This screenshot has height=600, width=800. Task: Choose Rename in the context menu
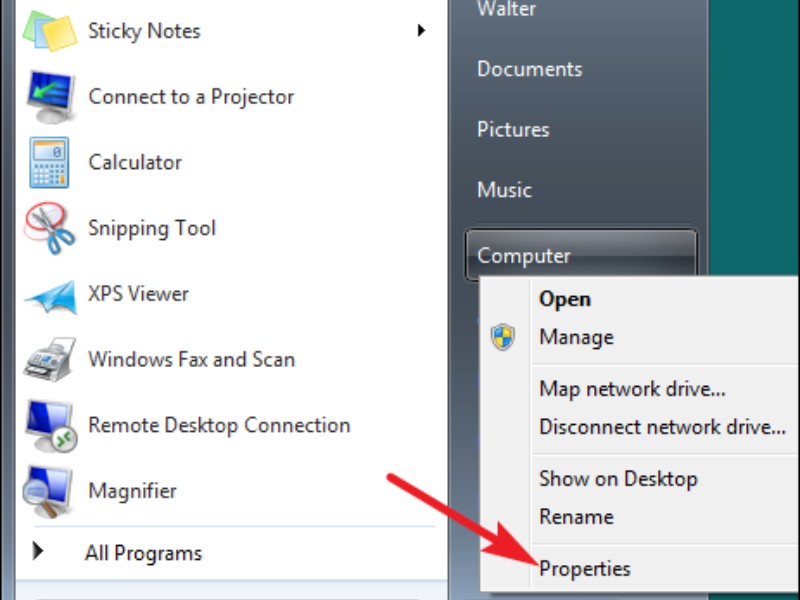pyautogui.click(x=576, y=517)
